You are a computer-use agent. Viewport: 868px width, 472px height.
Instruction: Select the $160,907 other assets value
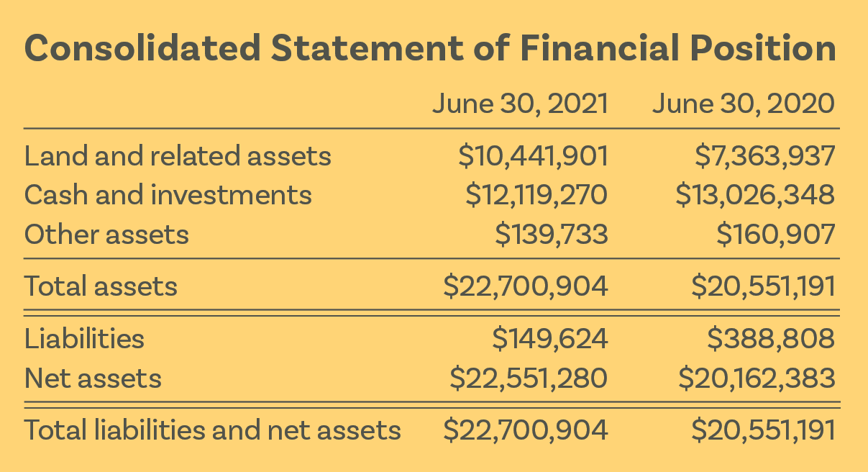click(776, 235)
